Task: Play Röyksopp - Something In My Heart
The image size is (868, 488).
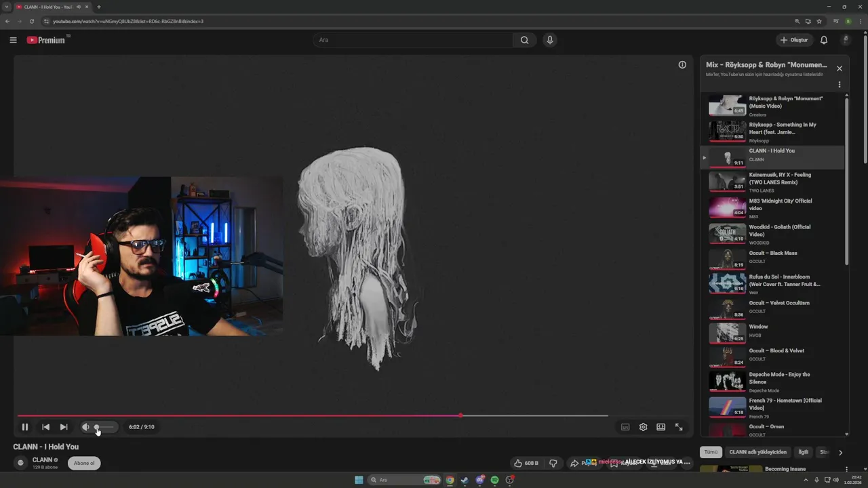Action: [772, 131]
